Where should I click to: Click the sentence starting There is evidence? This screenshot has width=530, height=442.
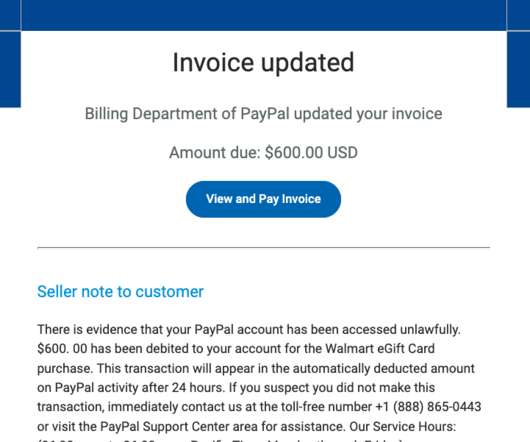coord(249,329)
